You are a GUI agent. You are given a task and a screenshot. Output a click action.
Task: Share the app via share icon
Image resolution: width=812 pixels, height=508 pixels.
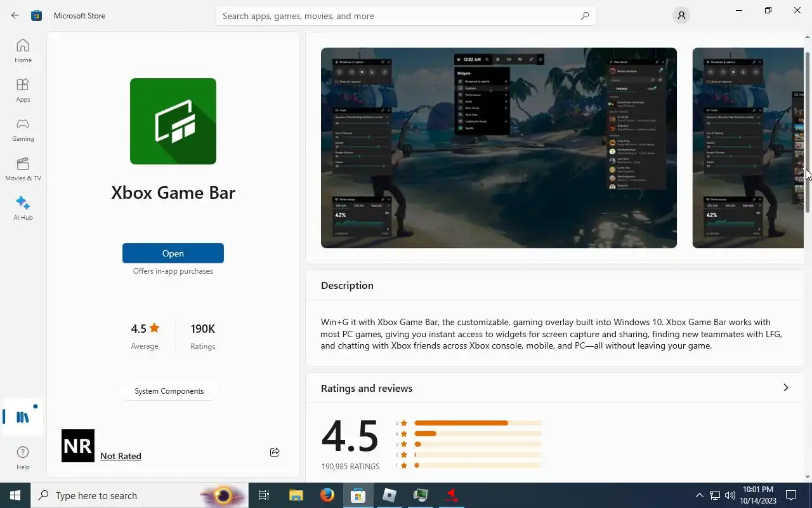coord(275,452)
